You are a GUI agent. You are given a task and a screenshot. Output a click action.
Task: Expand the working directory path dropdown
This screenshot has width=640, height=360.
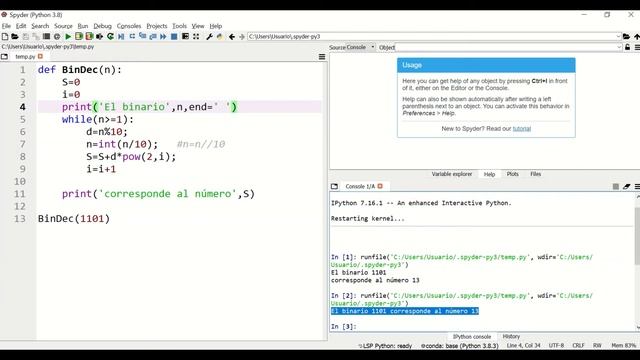[x=618, y=37]
